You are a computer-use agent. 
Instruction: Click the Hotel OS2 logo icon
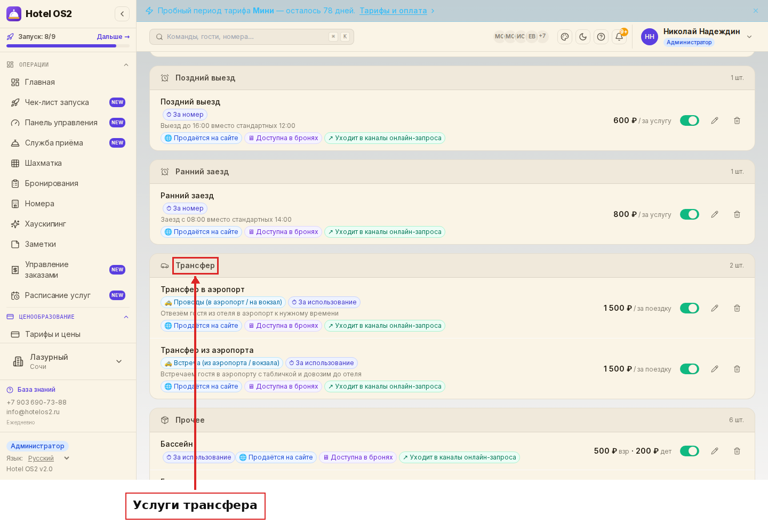click(14, 14)
